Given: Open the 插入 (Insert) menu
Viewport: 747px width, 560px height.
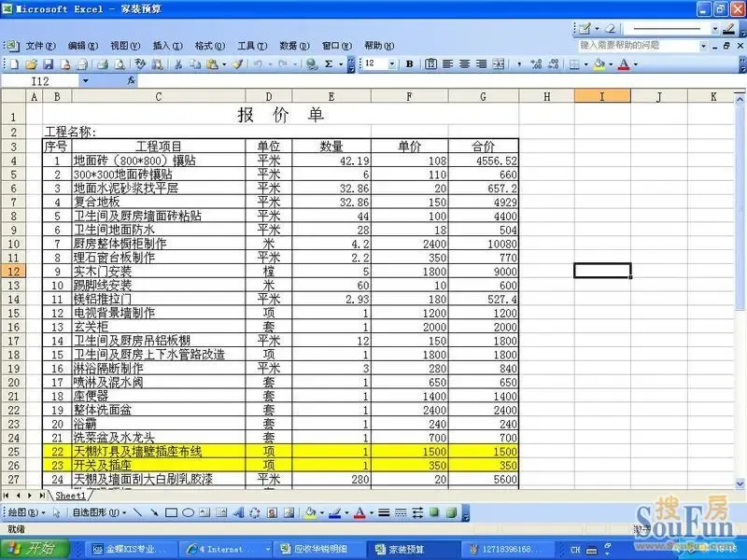Looking at the screenshot, I should pyautogui.click(x=168, y=46).
